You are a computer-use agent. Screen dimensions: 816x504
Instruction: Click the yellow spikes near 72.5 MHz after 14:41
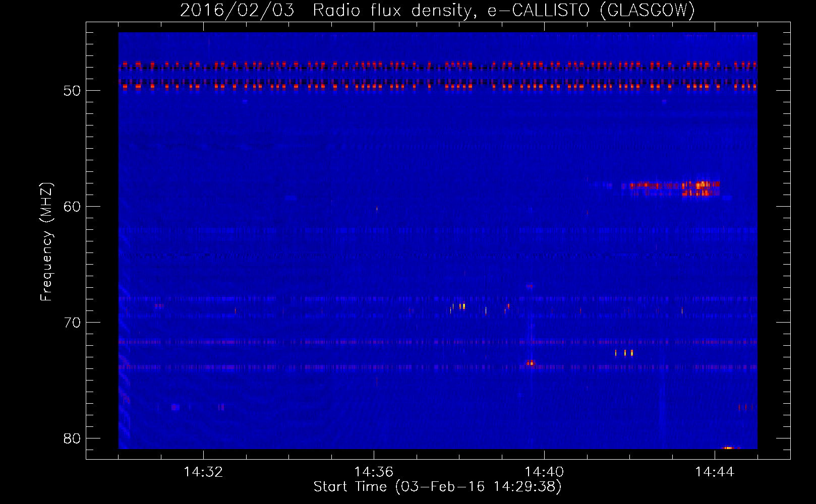click(x=624, y=353)
